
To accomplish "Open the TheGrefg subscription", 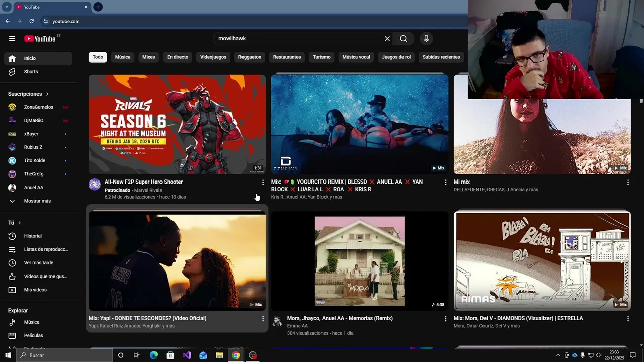I will click(x=38, y=174).
